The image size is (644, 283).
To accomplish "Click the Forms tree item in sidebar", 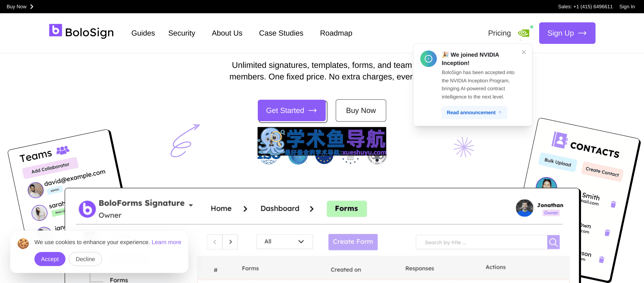I will point(119,280).
